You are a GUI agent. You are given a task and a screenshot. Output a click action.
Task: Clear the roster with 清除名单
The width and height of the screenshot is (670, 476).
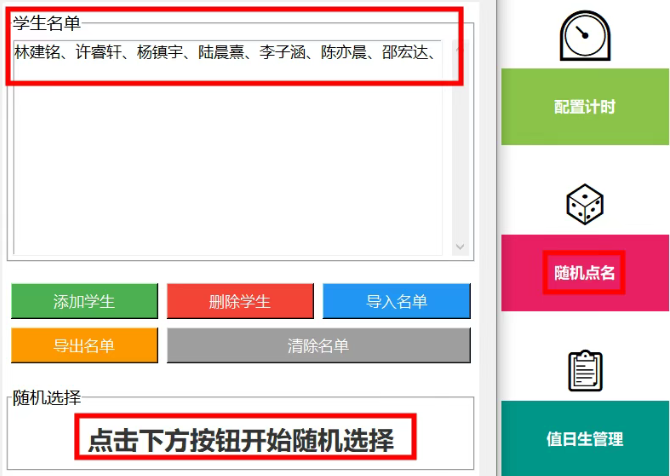[x=318, y=346]
